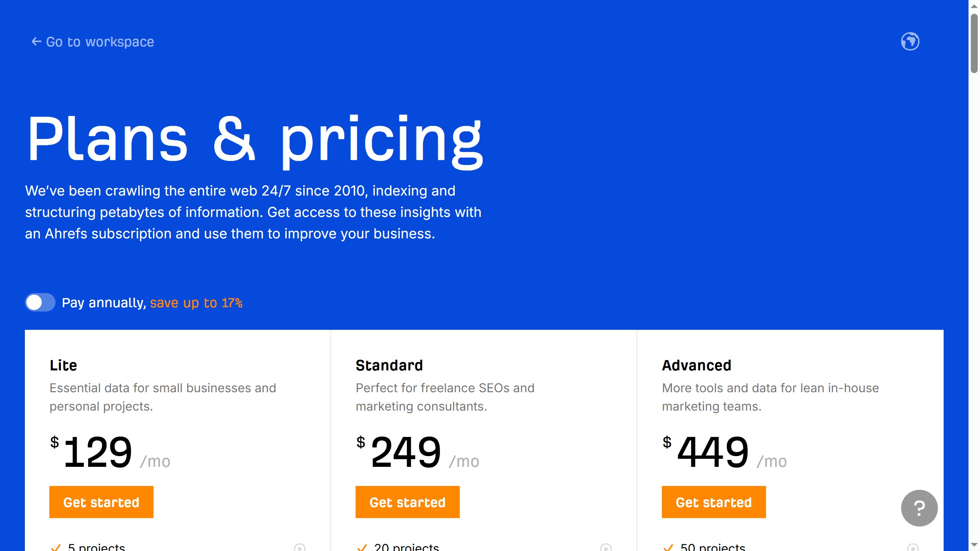Follow the Go to workspace link text
The width and height of the screenshot is (980, 551).
coord(100,42)
